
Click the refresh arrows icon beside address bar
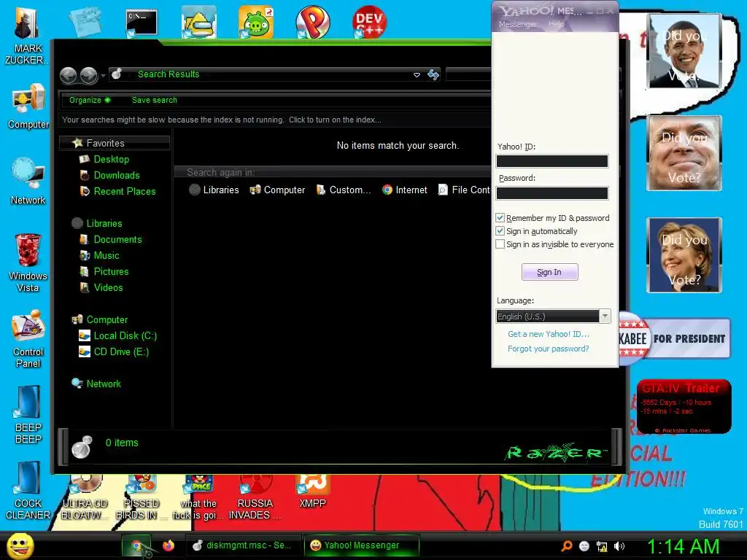click(433, 74)
